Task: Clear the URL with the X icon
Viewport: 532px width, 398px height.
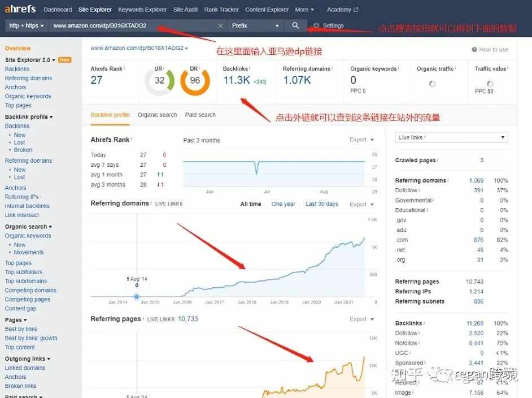Action: click(220, 25)
